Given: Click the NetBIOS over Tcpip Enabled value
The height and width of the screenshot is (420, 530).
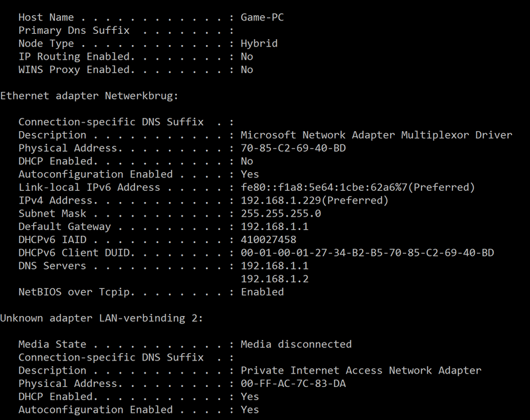Looking at the screenshot, I should (262, 292).
